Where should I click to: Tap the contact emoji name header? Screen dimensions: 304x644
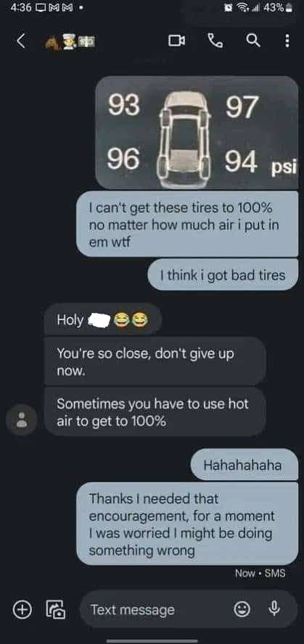(70, 41)
